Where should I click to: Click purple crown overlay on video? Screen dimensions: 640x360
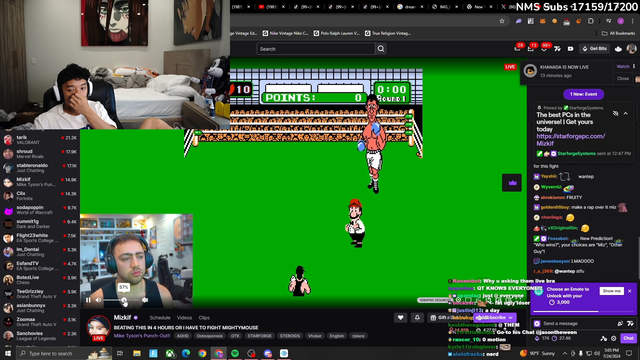click(x=512, y=183)
